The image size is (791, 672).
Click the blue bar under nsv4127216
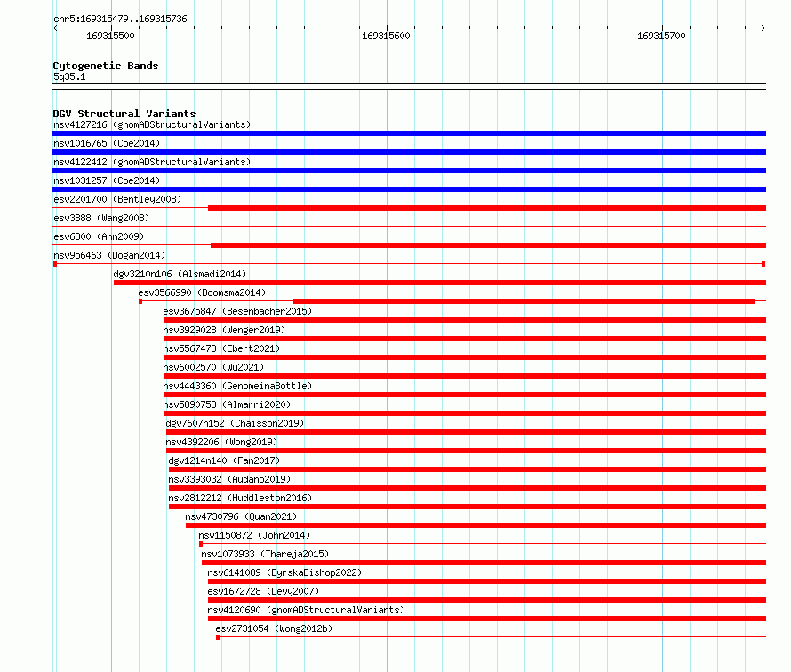pos(409,133)
